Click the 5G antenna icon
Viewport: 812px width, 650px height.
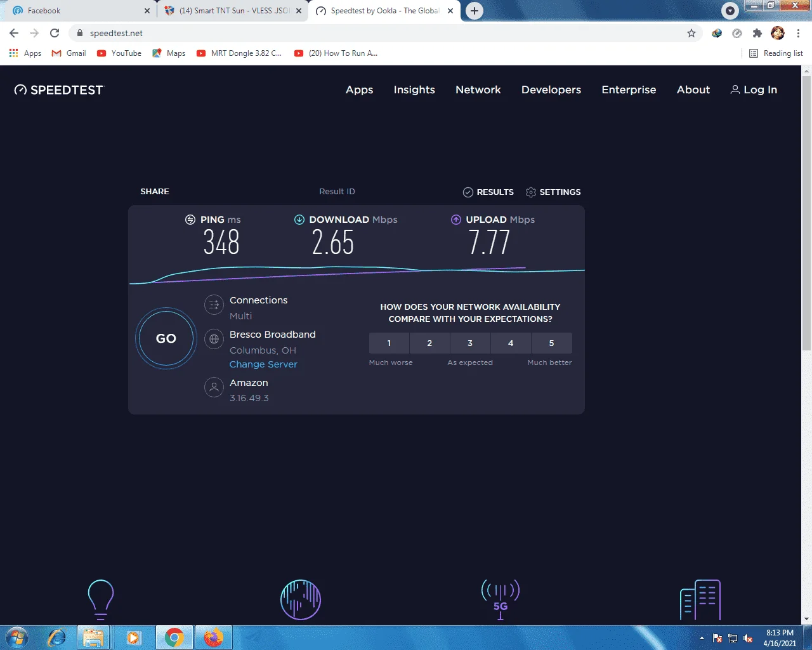click(x=501, y=599)
